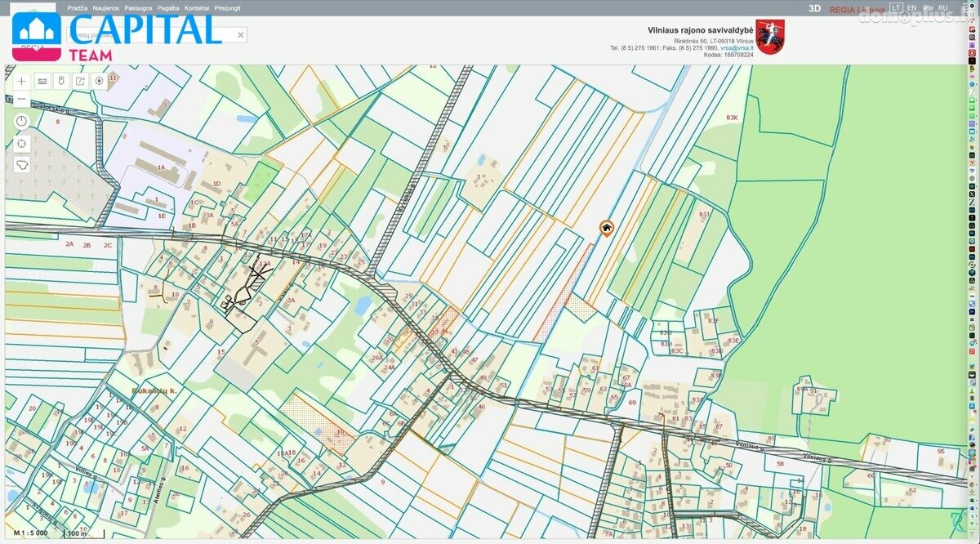Click the orange house marker on map
980x544 pixels.
[x=606, y=228]
